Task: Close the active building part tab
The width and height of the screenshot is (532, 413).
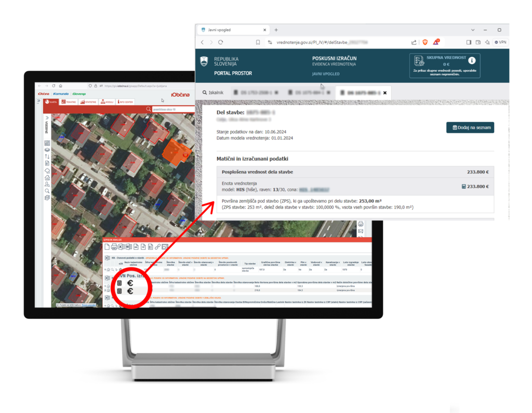Action: coord(384,93)
